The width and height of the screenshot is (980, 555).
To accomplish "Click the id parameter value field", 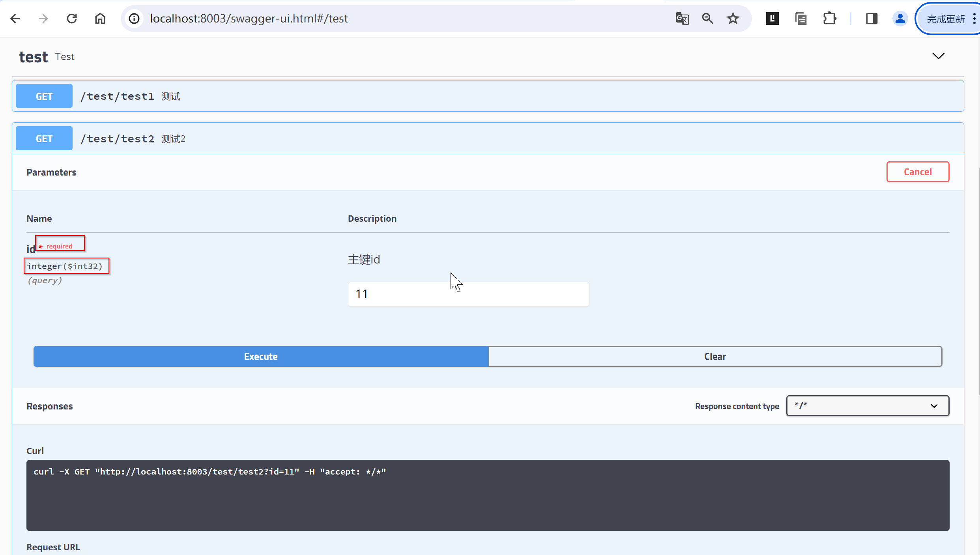I will [x=468, y=294].
